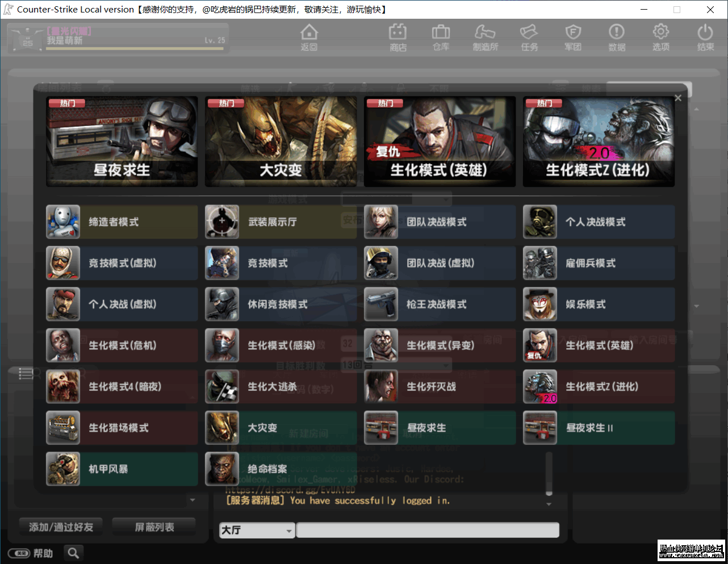Click the 生化模式(感染) icon
This screenshot has width=728, height=564.
click(x=222, y=345)
